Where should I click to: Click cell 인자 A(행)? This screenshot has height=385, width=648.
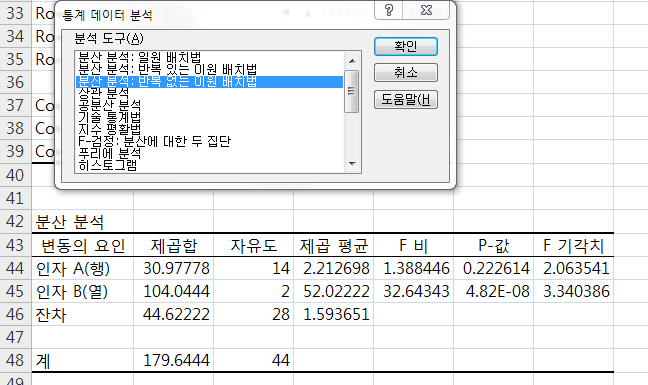[x=83, y=269]
